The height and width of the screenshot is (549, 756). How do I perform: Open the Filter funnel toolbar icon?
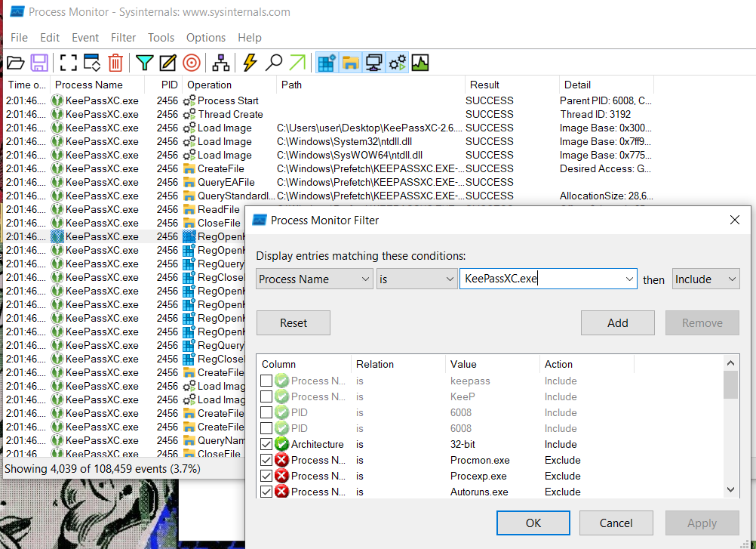(x=144, y=63)
